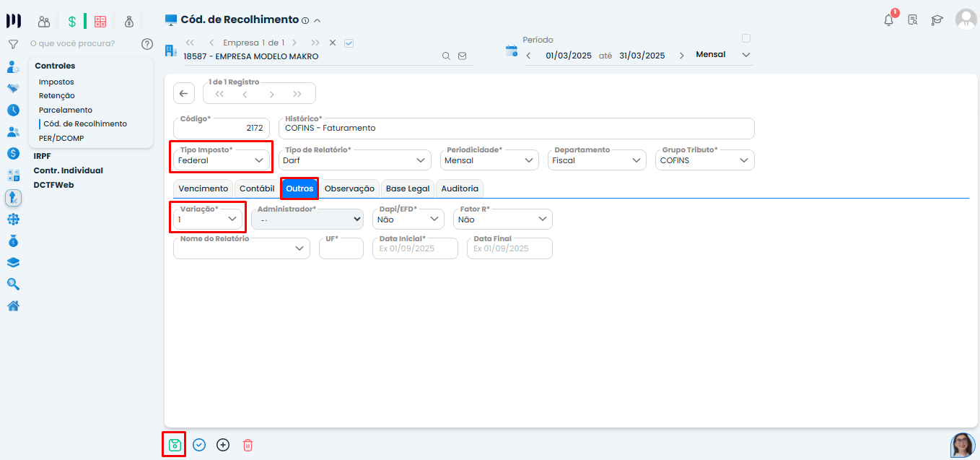980x460 pixels.
Task: Click the back arrow button
Action: (x=183, y=93)
